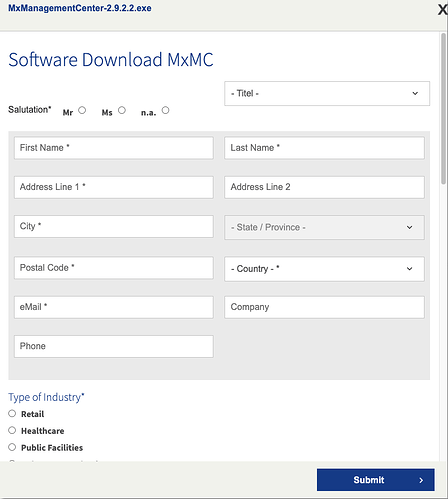Select the Mr salutation radio button
This screenshot has height=499, width=448.
pos(82,110)
